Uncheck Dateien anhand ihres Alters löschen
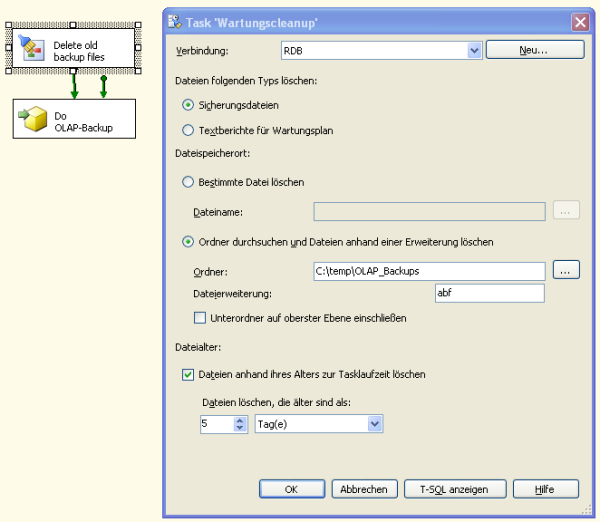Viewport: 600px width, 522px height. (x=188, y=374)
